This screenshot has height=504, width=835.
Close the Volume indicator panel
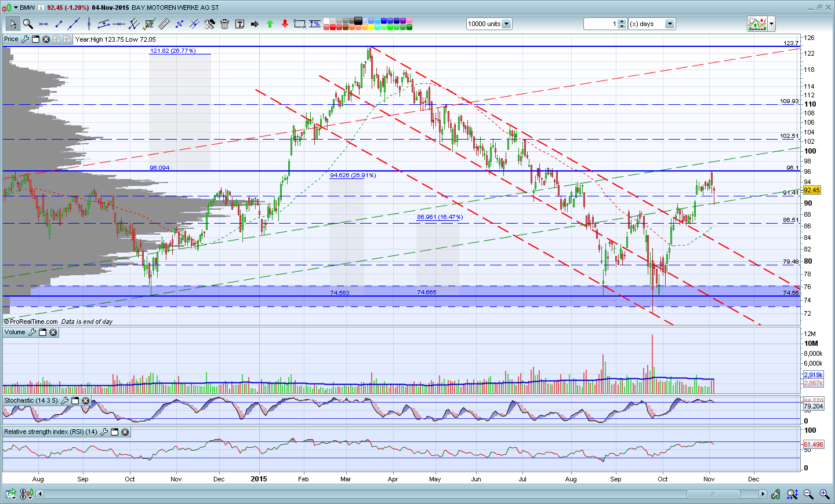[x=53, y=333]
